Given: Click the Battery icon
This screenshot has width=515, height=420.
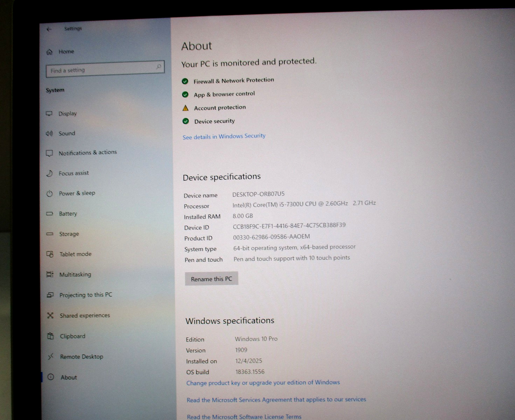Looking at the screenshot, I should pyautogui.click(x=50, y=213).
